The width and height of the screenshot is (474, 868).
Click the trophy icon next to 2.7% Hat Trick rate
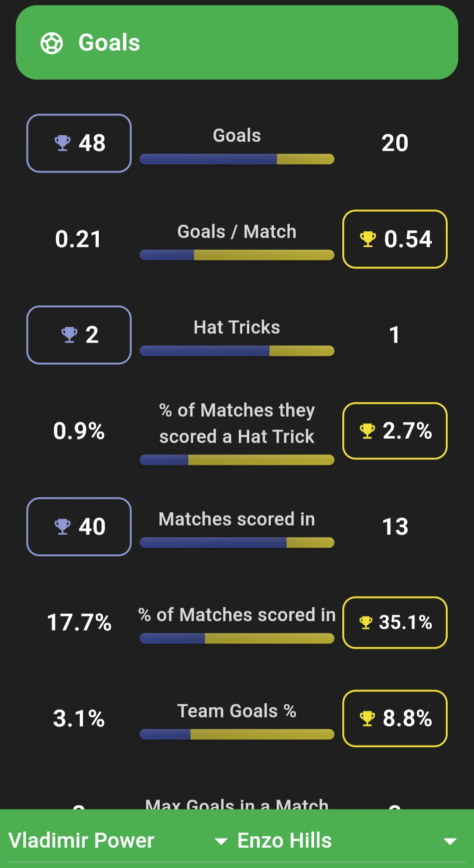tap(367, 431)
